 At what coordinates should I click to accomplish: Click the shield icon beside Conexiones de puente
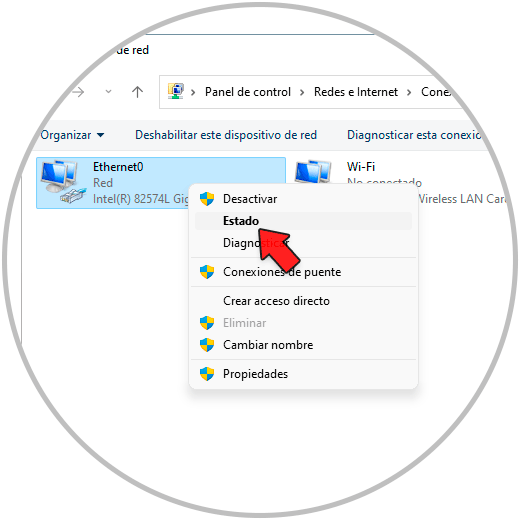point(207,272)
